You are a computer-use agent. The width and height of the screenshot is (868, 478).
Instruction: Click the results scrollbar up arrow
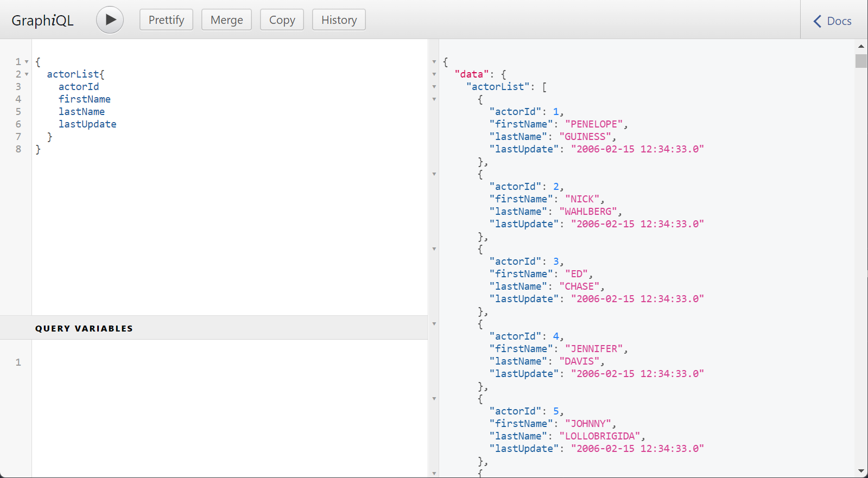pyautogui.click(x=861, y=46)
